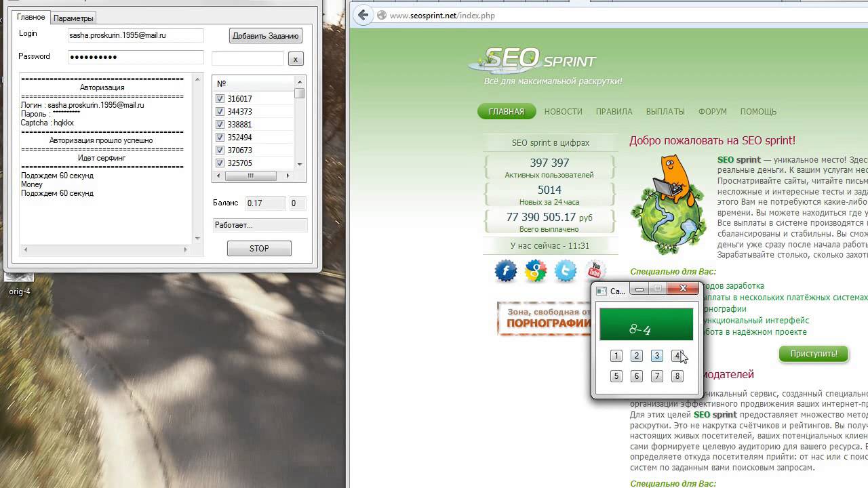Click the Добавить Задание button

tap(265, 36)
